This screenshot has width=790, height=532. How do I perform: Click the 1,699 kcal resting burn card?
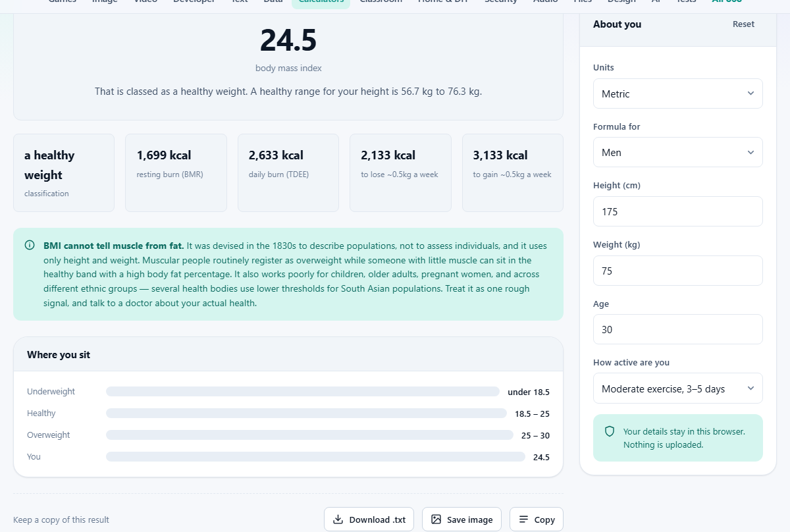(x=176, y=173)
